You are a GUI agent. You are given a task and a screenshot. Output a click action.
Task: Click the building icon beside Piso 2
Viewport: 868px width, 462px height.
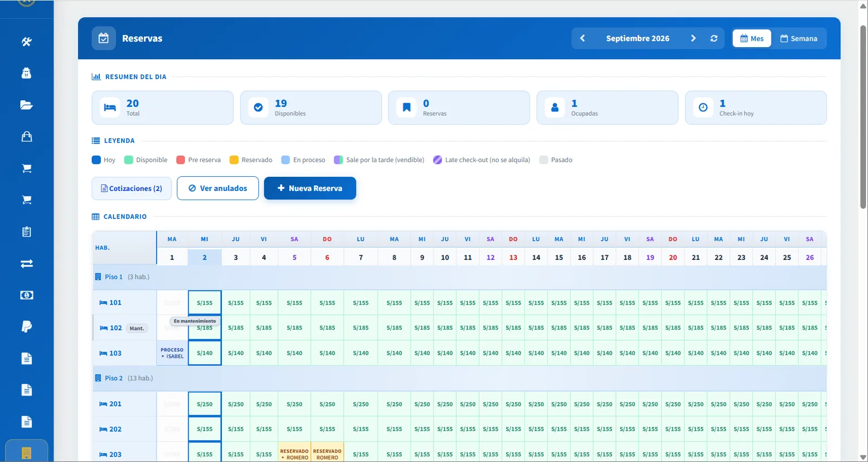point(98,378)
